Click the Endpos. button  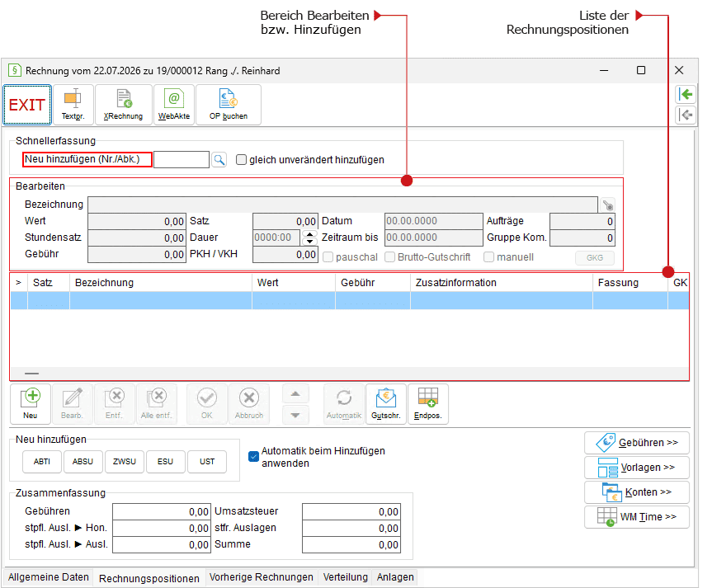point(428,403)
